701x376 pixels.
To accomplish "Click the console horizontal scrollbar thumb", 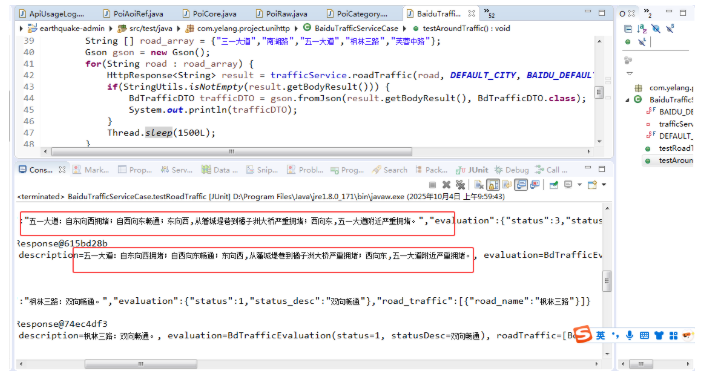I will (x=141, y=364).
